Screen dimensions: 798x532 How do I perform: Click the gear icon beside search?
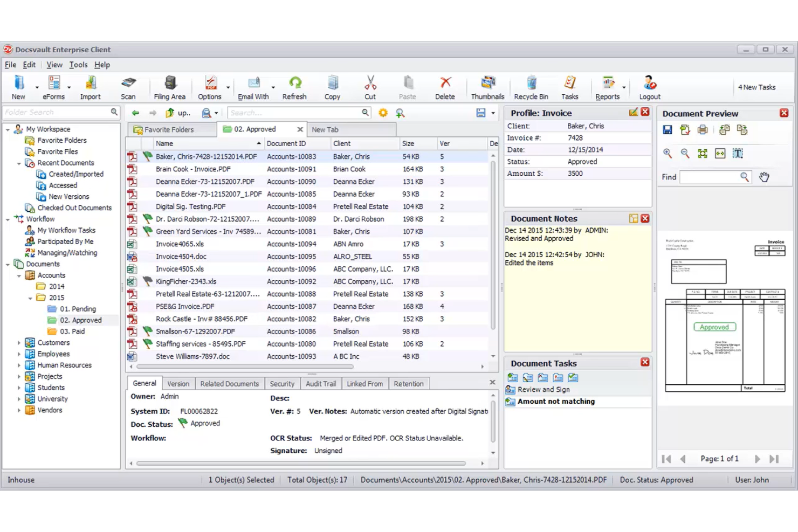point(383,113)
